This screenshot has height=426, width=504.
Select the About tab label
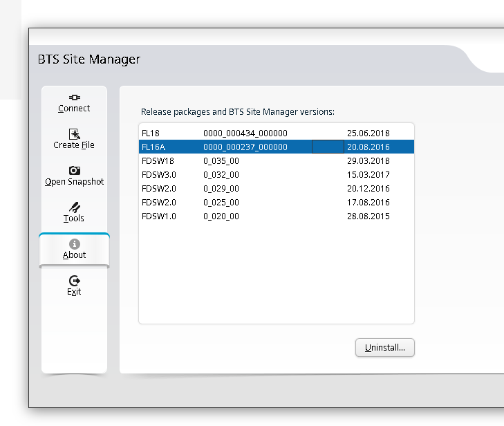(x=74, y=255)
